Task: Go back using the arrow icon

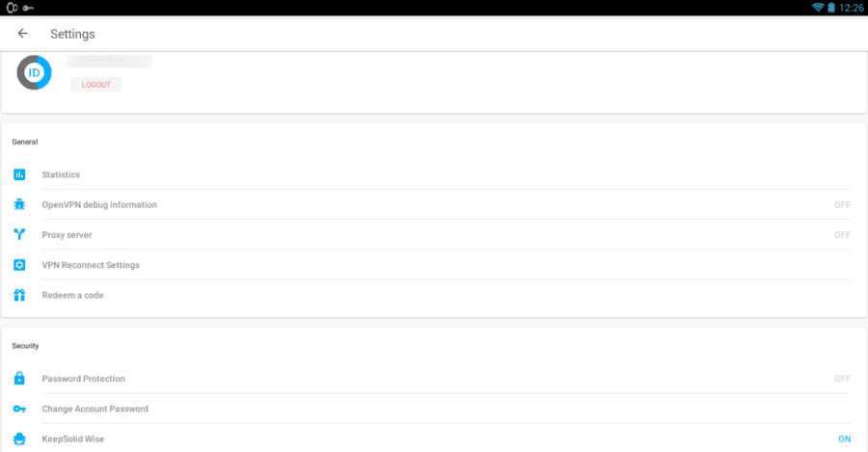Action: (x=23, y=34)
